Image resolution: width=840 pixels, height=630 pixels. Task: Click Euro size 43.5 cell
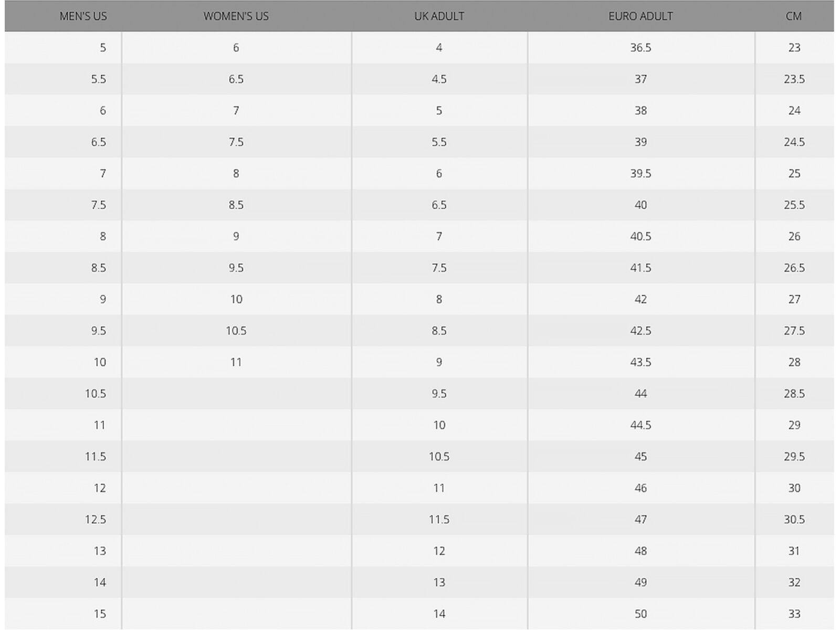coord(641,362)
